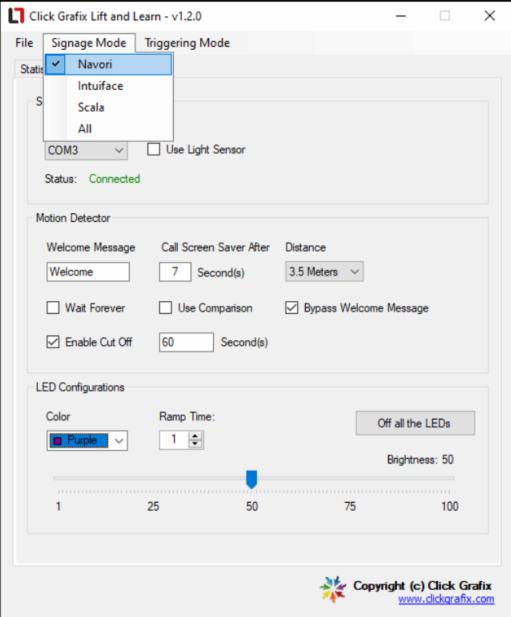This screenshot has width=511, height=617.
Task: Click the colorful Click Grafix logo at bottom
Action: [x=333, y=589]
